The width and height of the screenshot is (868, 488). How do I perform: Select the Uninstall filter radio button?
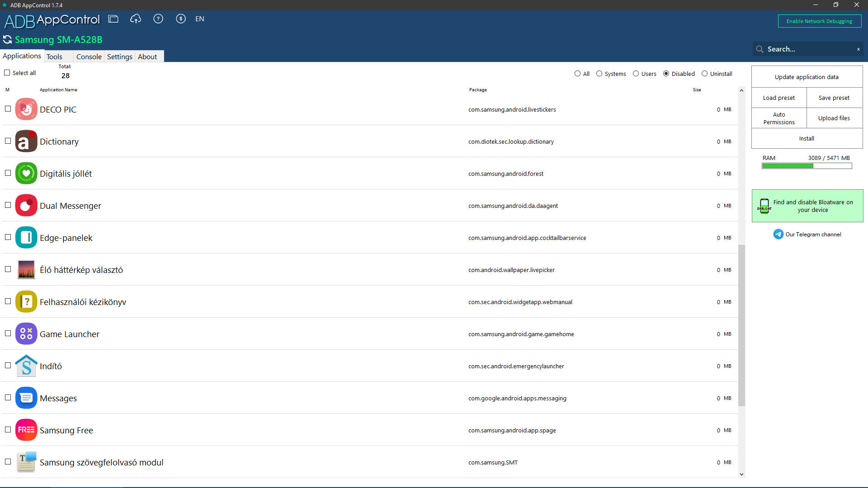pyautogui.click(x=704, y=74)
